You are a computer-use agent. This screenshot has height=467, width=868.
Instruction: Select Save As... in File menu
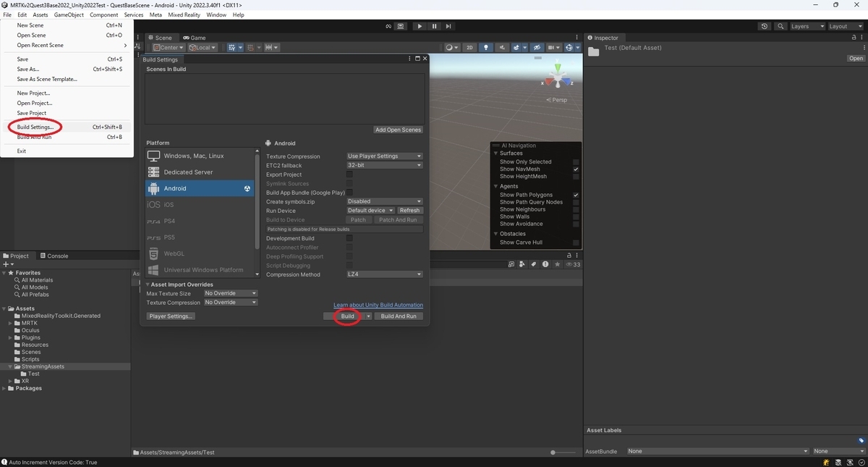tap(28, 70)
